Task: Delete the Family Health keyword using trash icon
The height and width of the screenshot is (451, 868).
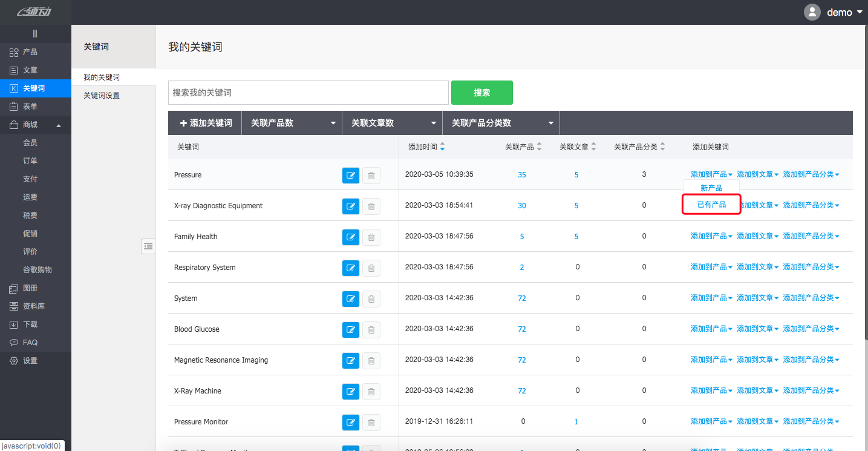Action: pos(371,237)
